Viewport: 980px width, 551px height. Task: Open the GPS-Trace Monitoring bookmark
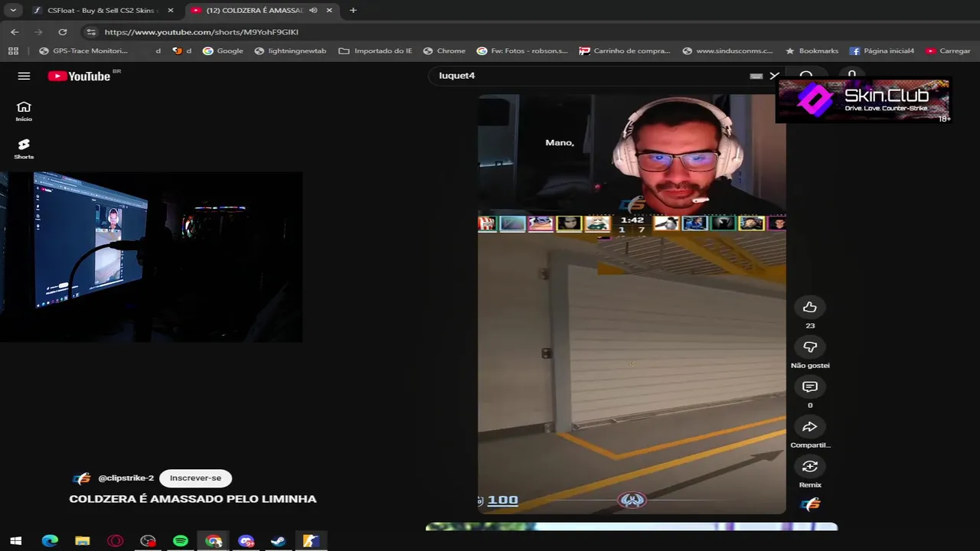[x=83, y=51]
